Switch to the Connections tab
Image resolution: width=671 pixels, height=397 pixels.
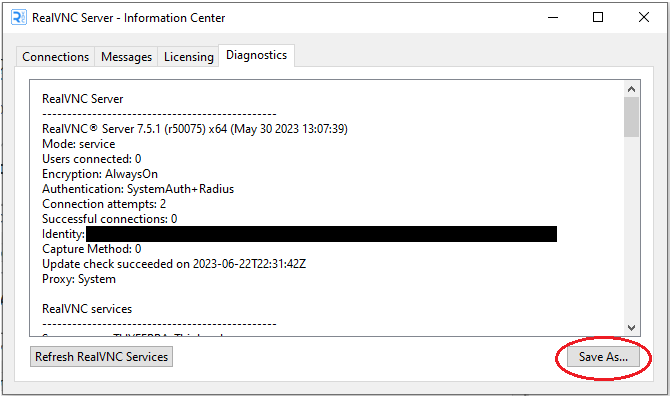coord(56,56)
